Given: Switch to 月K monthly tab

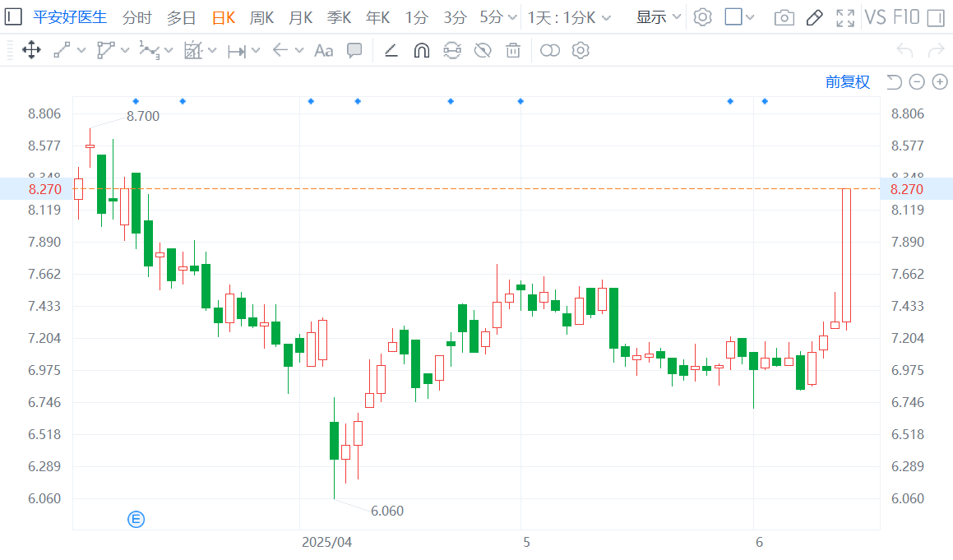Looking at the screenshot, I should point(301,17).
